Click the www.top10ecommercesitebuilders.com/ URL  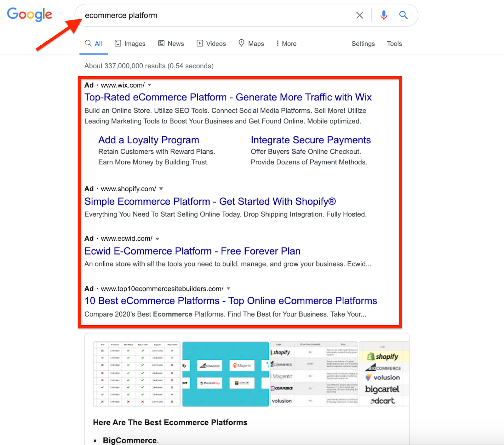(x=162, y=288)
